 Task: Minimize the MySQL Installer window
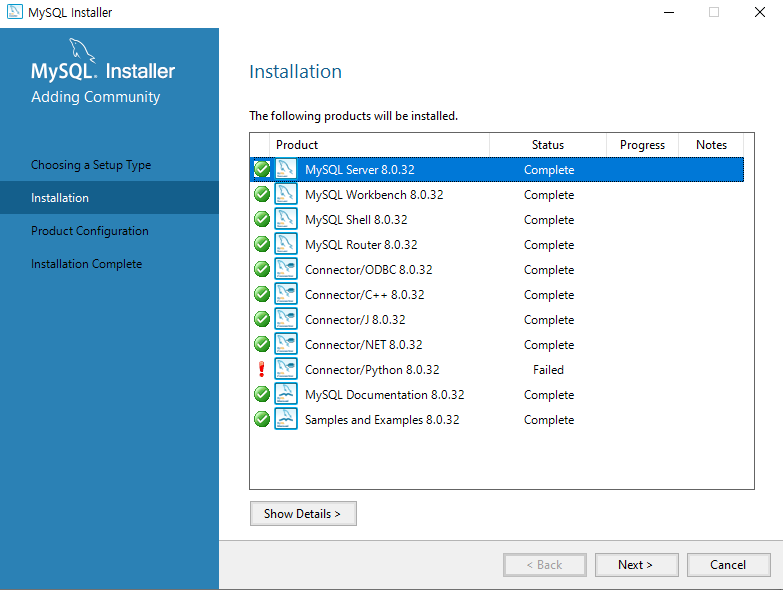coord(669,12)
